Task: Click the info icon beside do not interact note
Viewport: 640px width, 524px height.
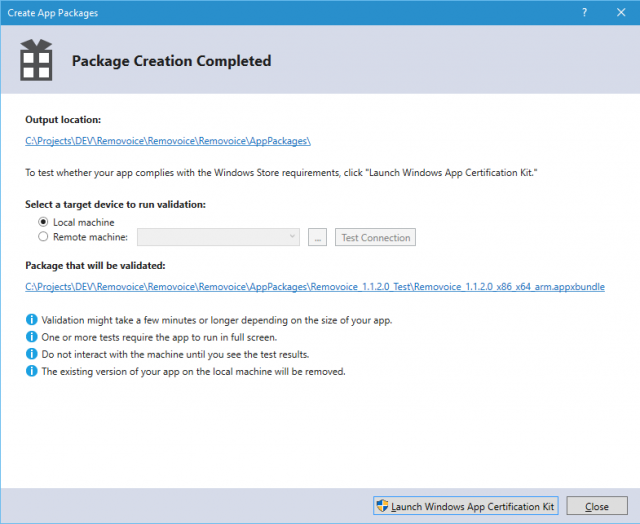Action: coord(31,354)
